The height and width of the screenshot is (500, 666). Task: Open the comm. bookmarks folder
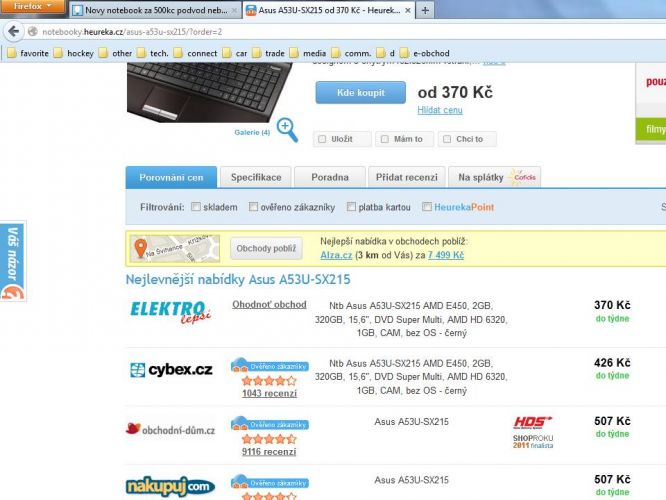[x=351, y=53]
